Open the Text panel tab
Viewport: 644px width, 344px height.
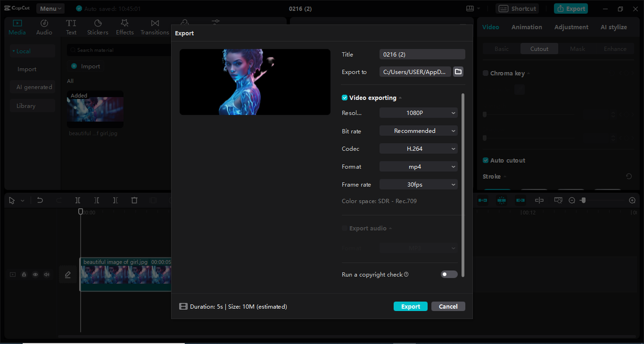pyautogui.click(x=71, y=27)
